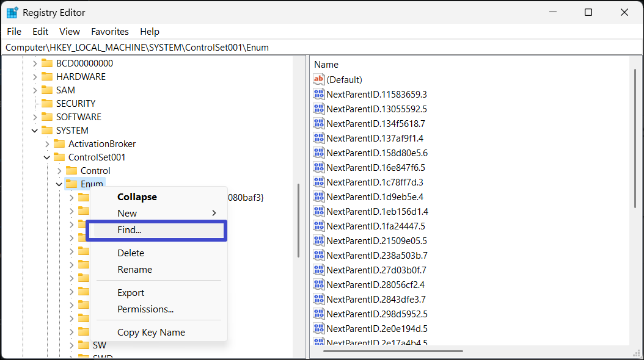The height and width of the screenshot is (360, 644).
Task: Open the Favorites menu
Action: point(110,31)
